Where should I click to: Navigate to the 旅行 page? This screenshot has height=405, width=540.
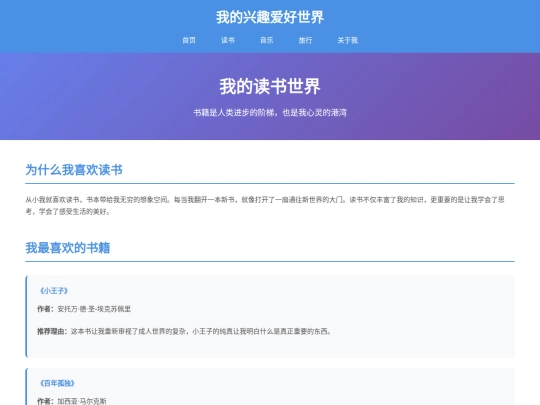click(x=305, y=40)
